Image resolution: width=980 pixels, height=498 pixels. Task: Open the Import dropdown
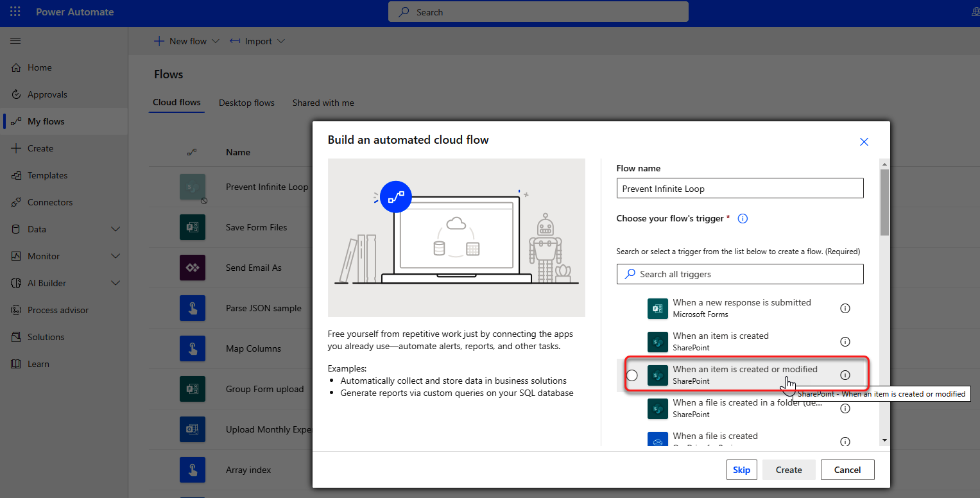pyautogui.click(x=257, y=41)
